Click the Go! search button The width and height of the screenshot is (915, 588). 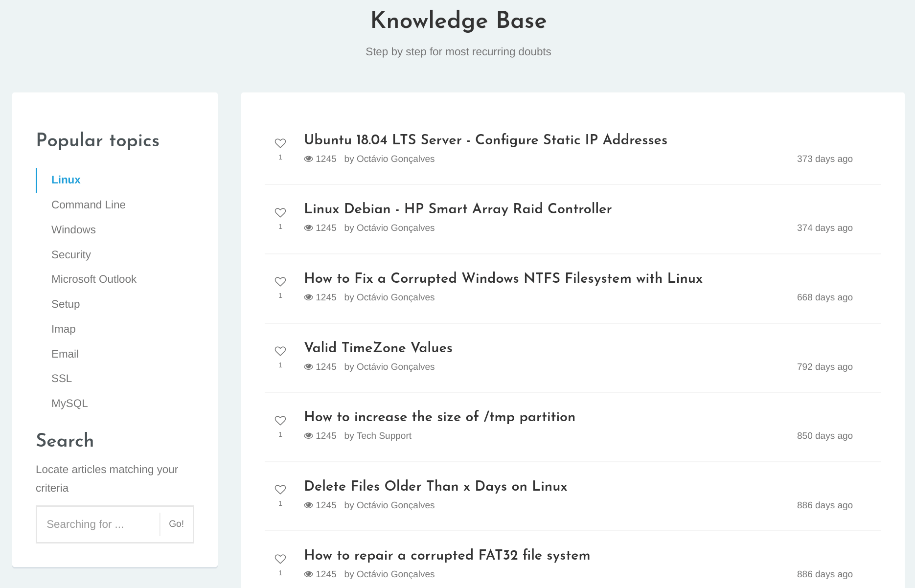[x=177, y=524]
